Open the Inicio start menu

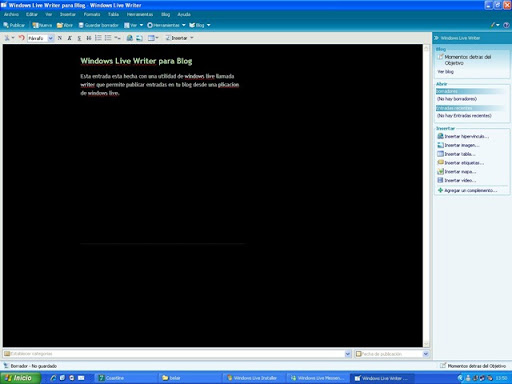tap(20, 378)
